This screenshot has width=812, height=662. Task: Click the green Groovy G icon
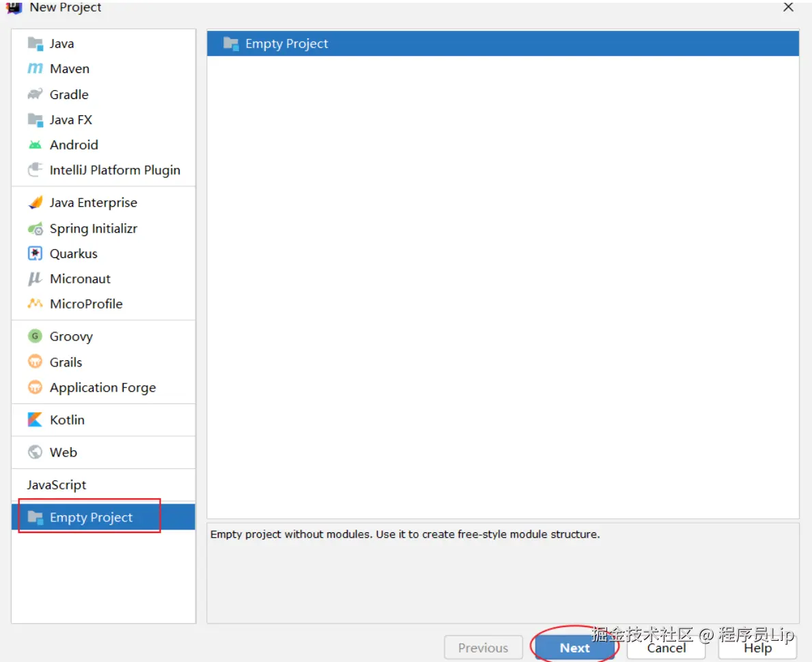coord(36,336)
